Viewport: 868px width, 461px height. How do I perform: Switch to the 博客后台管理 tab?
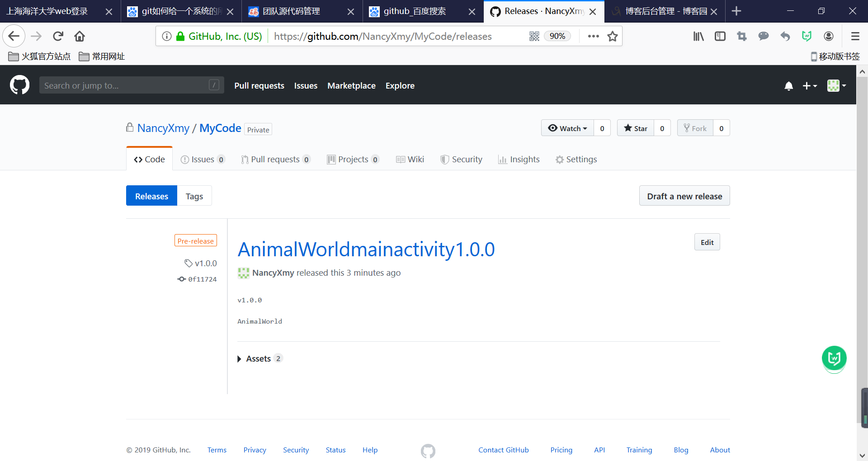click(665, 11)
